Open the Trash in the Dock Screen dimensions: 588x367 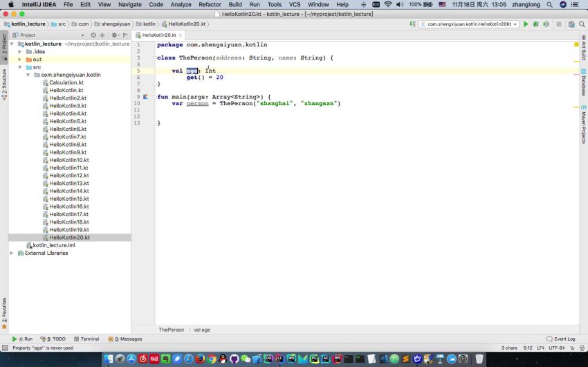pyautogui.click(x=479, y=359)
